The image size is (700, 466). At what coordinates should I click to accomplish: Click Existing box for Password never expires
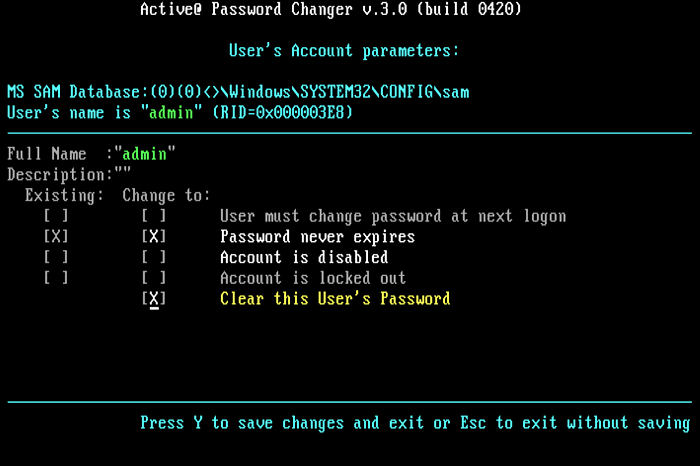(x=56, y=237)
